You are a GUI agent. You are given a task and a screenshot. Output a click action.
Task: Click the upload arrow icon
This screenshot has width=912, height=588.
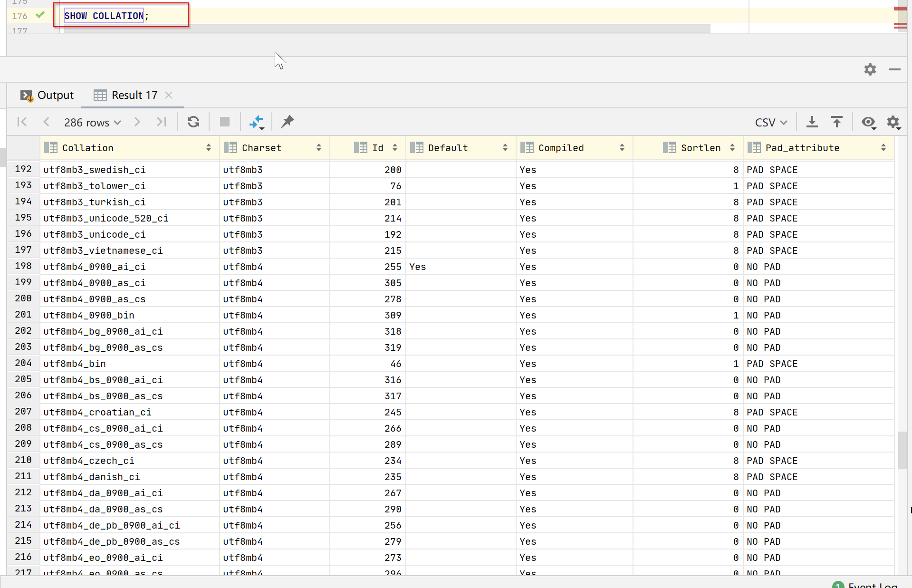tap(837, 122)
